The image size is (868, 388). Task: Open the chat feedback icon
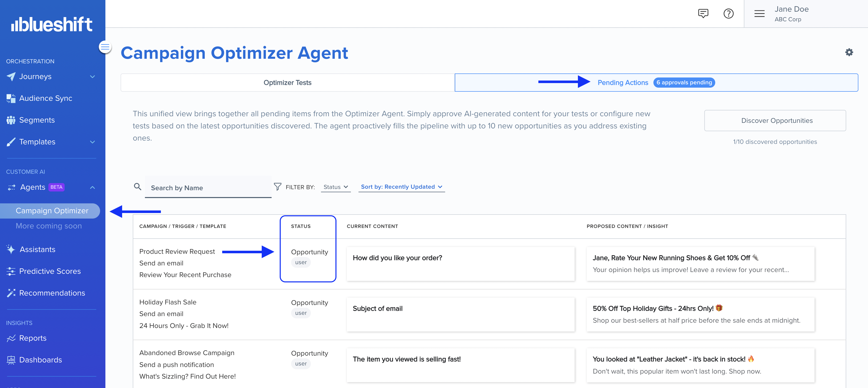703,13
